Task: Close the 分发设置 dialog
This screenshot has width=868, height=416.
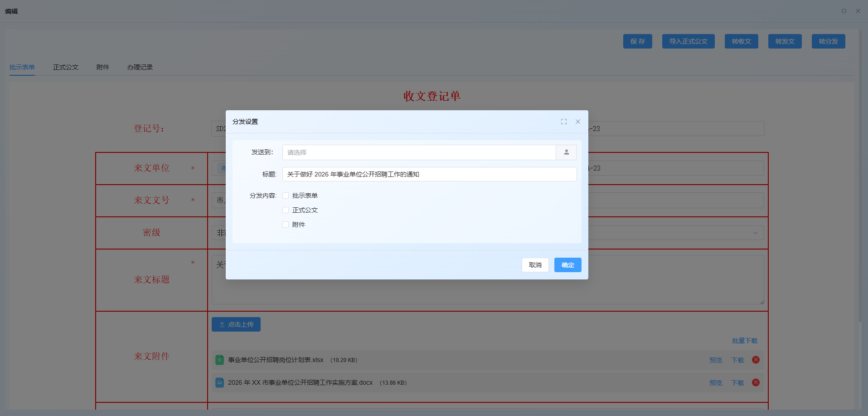Action: click(578, 122)
